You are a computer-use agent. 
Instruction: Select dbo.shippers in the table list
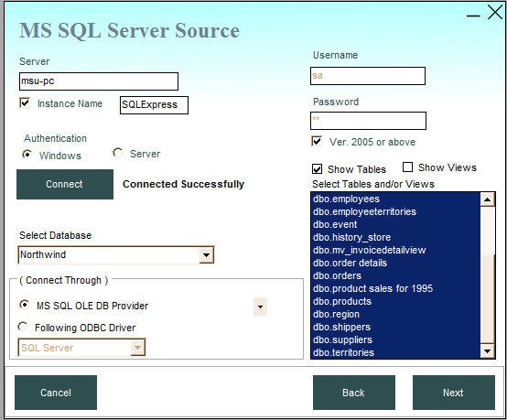pos(395,327)
